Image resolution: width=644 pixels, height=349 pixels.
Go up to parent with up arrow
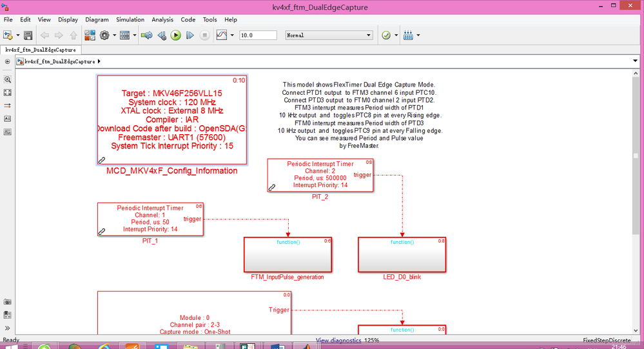coord(73,35)
